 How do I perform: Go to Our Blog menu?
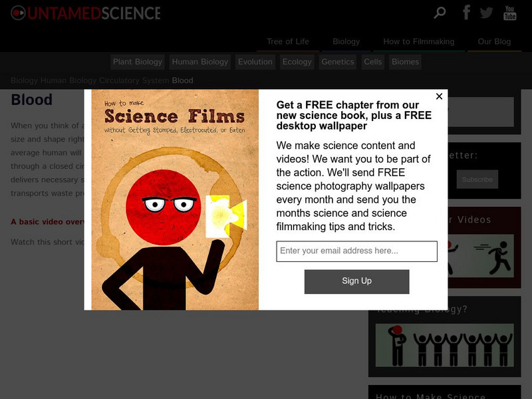(x=494, y=42)
